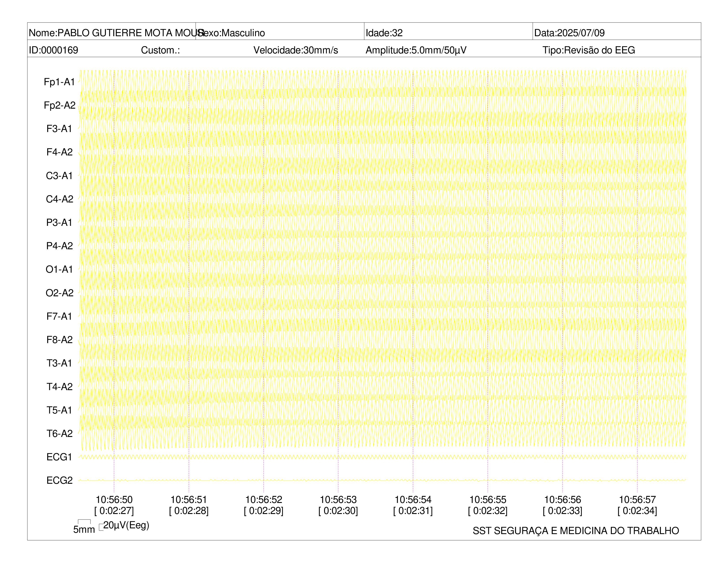Select the Fp1-A1 channel label
Screen dimensions: 728x563
point(59,82)
